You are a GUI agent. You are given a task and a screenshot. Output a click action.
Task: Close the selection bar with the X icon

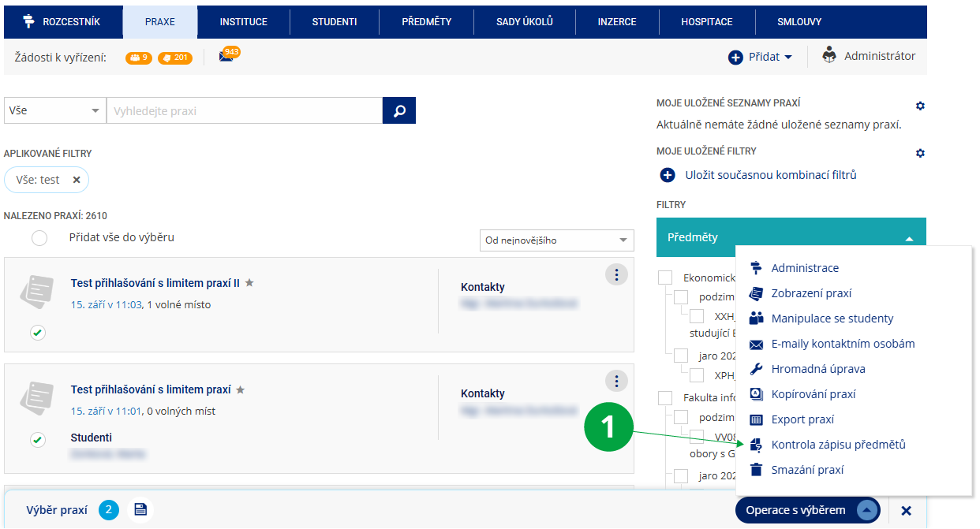[x=906, y=511]
